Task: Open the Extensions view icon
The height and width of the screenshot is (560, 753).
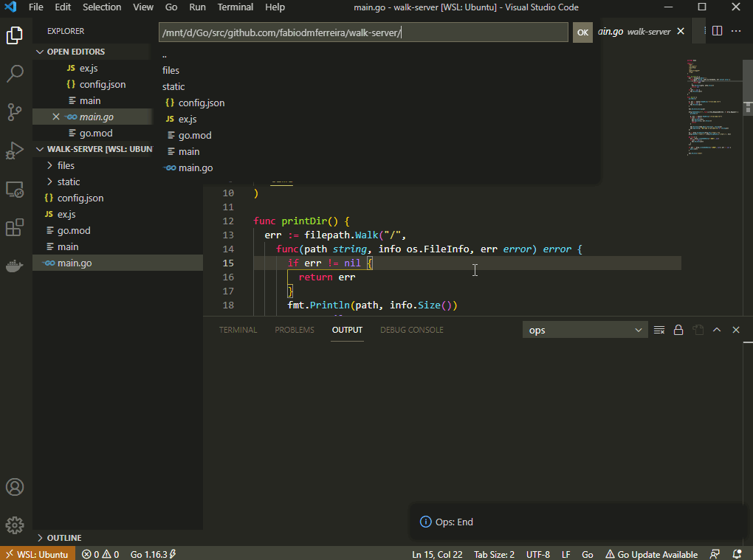Action: tap(15, 227)
